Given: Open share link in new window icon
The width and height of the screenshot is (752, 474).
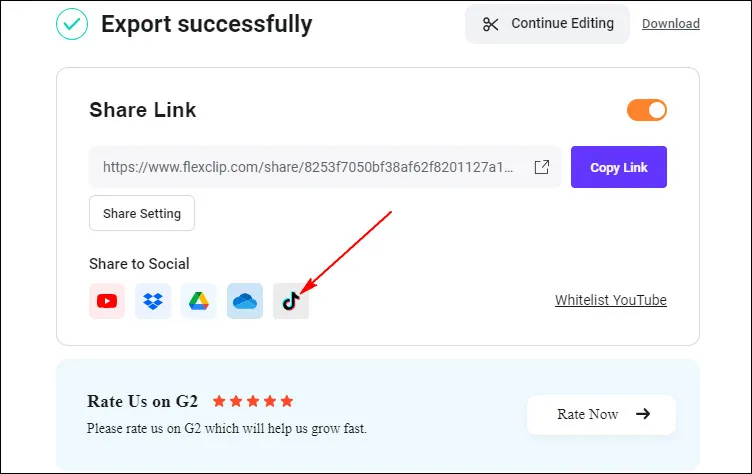Looking at the screenshot, I should 541,167.
